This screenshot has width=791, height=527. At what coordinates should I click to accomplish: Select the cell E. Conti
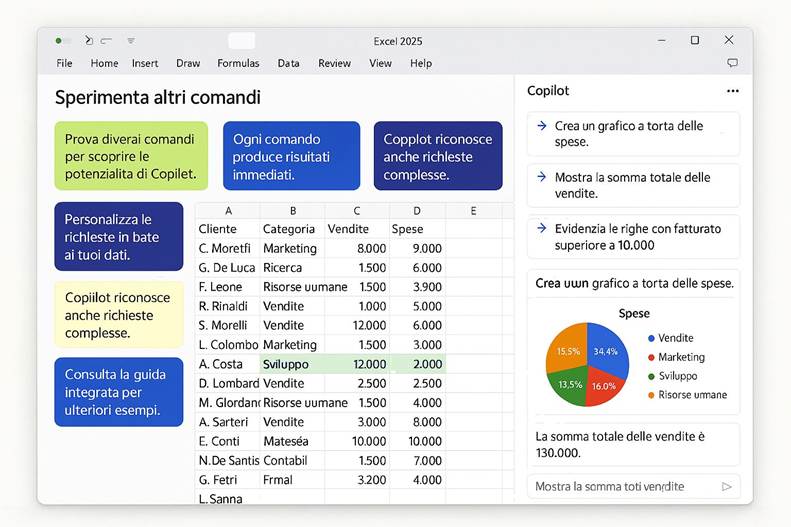(x=228, y=441)
